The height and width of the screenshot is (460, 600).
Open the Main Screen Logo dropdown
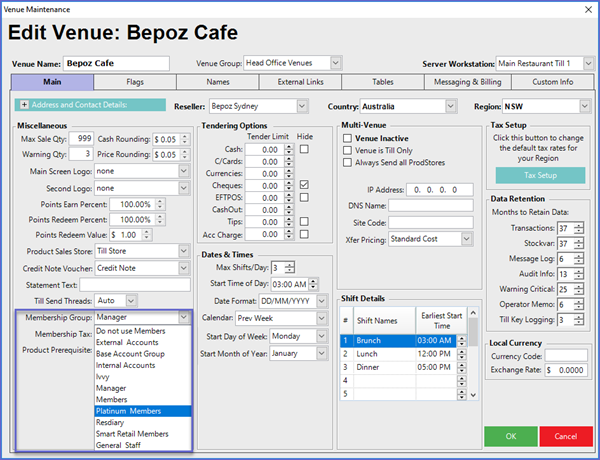(184, 171)
